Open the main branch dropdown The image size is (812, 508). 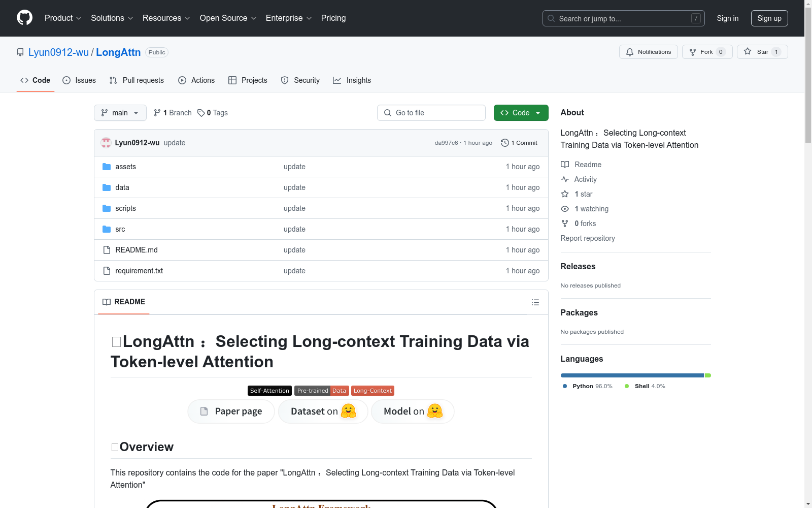(x=120, y=113)
